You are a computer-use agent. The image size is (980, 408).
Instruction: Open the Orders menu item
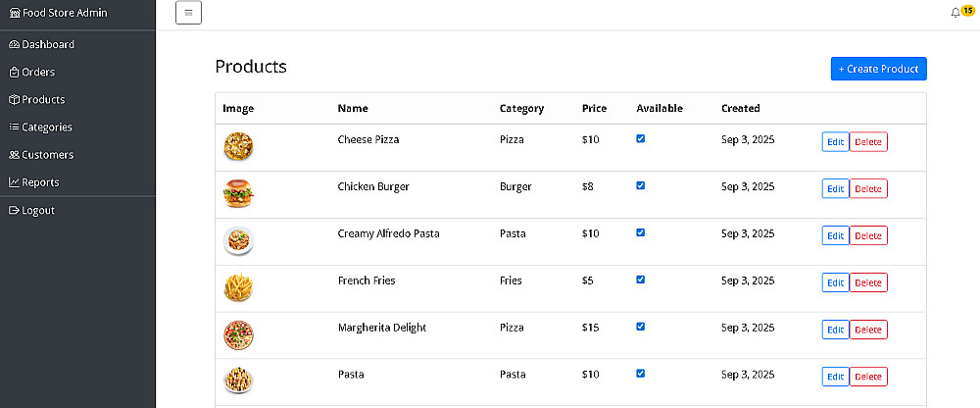pyautogui.click(x=38, y=73)
